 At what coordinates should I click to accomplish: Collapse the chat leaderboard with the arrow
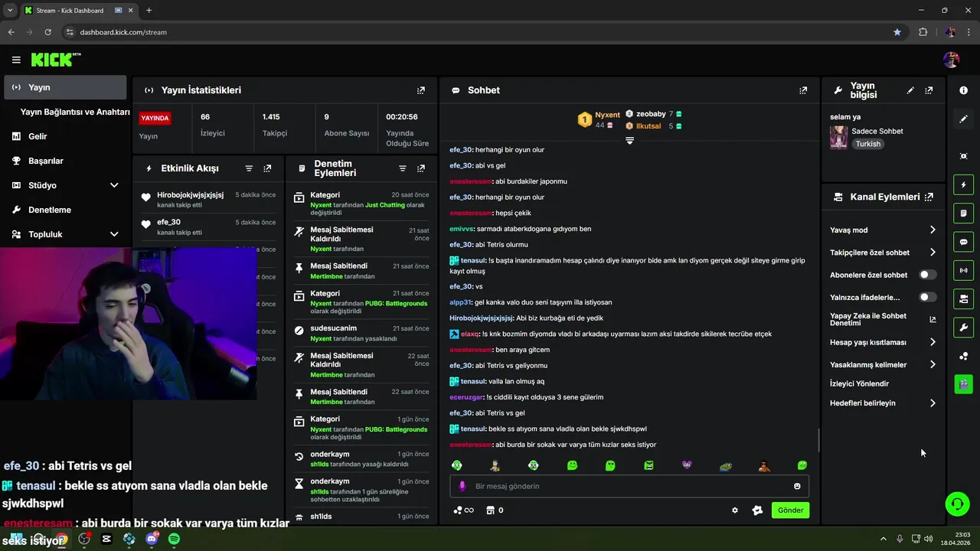point(629,141)
